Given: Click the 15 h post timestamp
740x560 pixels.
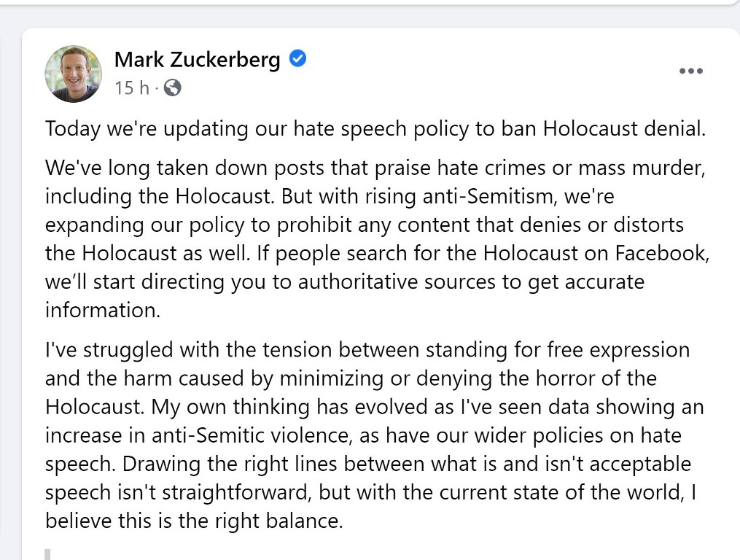Looking at the screenshot, I should click(132, 87).
